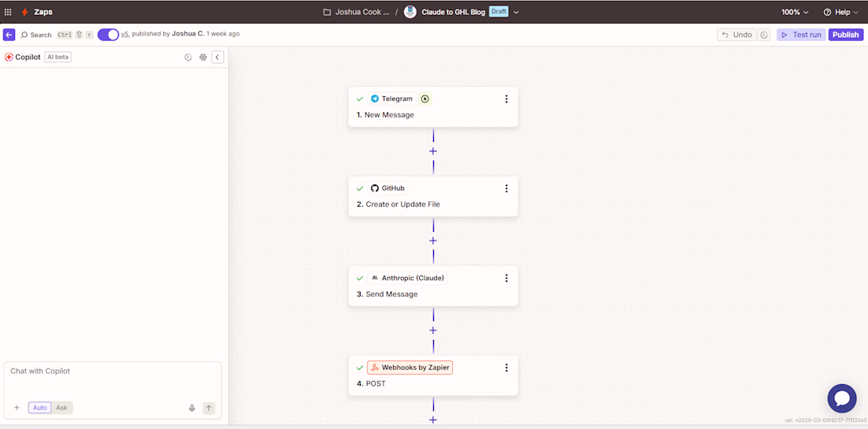Image resolution: width=868 pixels, height=429 pixels.
Task: Expand the Zap name dropdown chevron
Action: coord(516,12)
